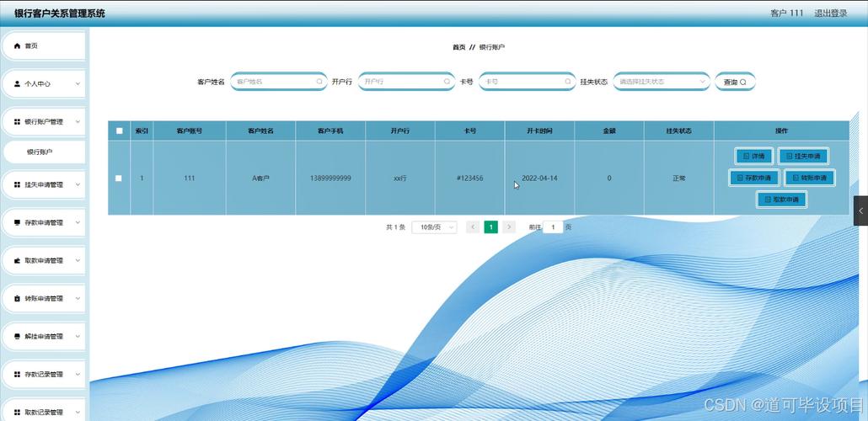Click the monitor icon for 存款申请管理
This screenshot has height=421, width=868.
[17, 223]
